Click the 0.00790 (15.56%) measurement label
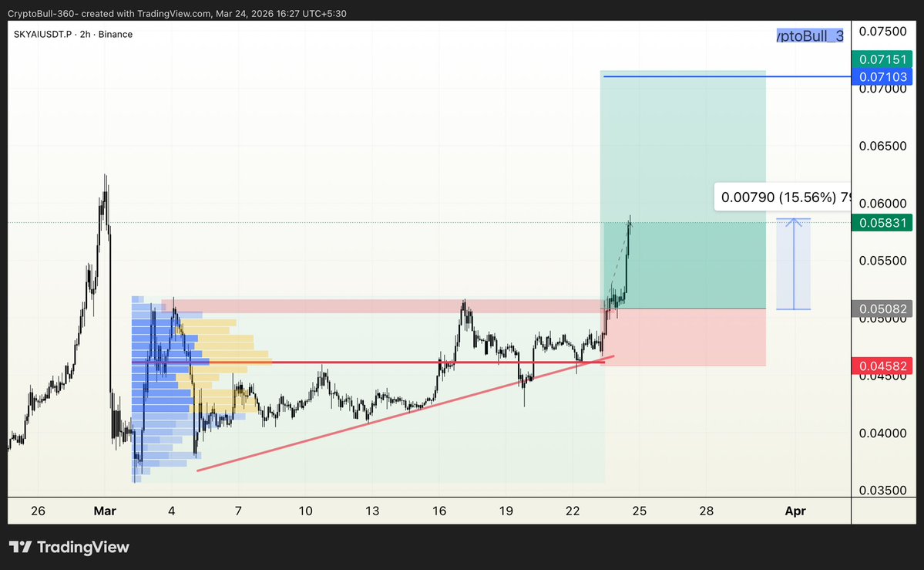Screen dimensions: 924x570 click(x=778, y=197)
